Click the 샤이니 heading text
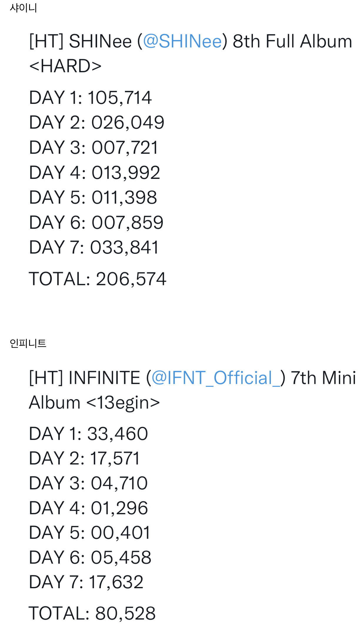364x625 pixels. tap(23, 8)
